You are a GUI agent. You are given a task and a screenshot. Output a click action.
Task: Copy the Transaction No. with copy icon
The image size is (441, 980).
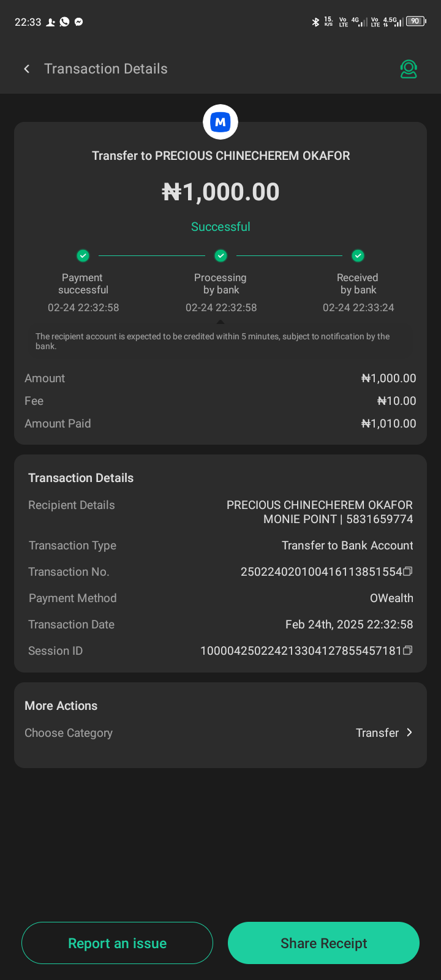[408, 571]
